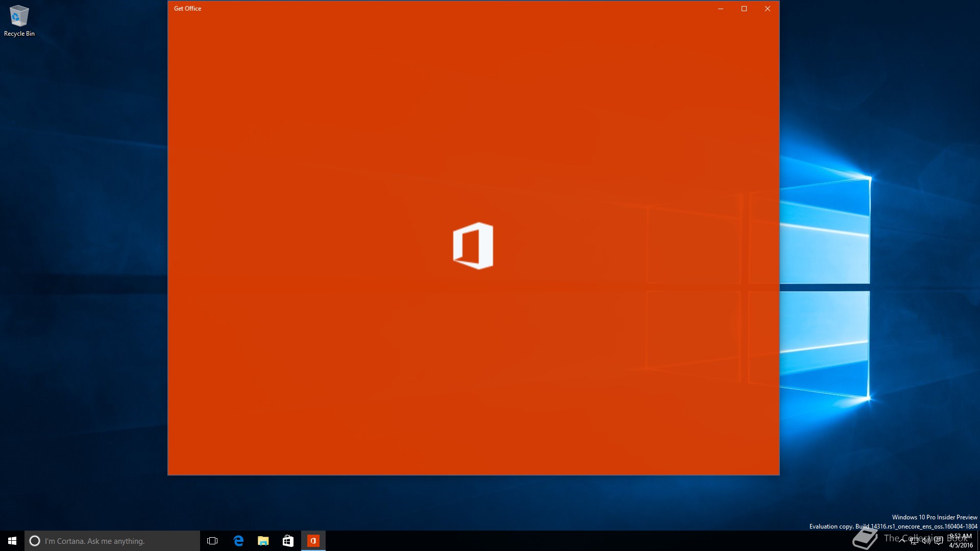Close the Get Office window
Viewport: 980px width, 551px height.
[x=767, y=9]
